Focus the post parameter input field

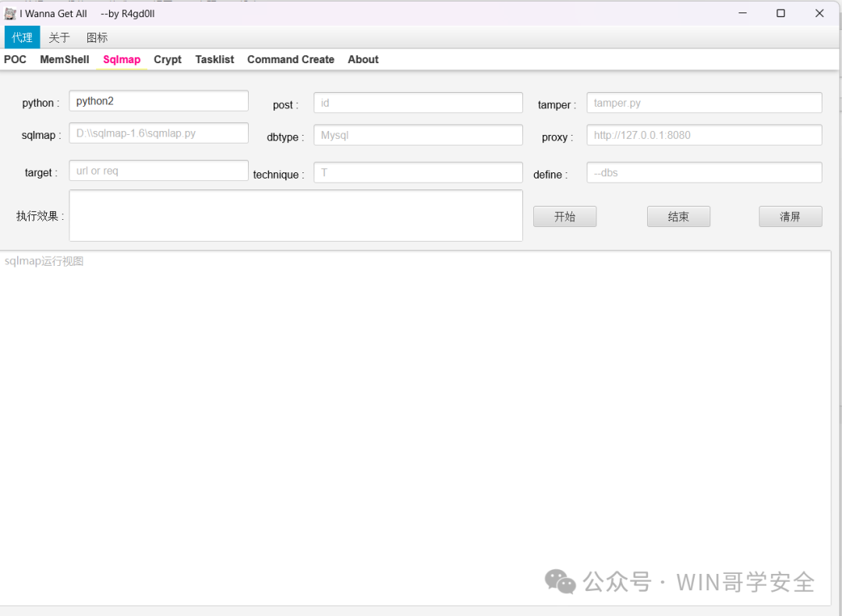[x=419, y=103]
